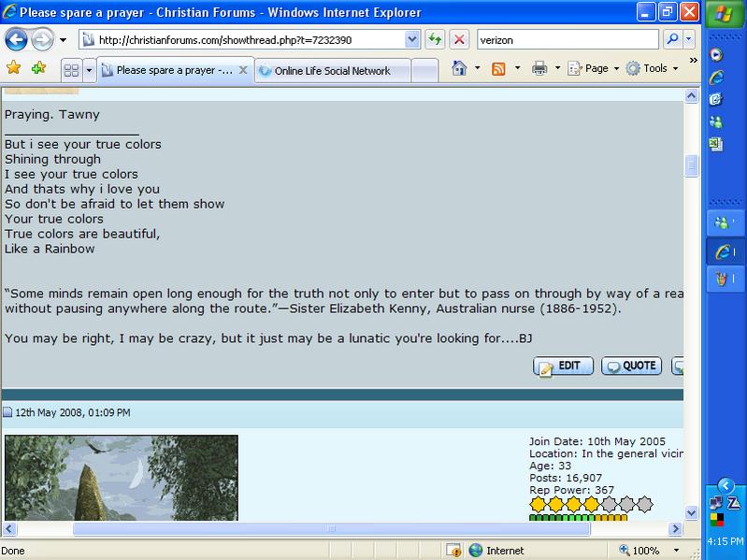Launch Windows Media Player from Quick Launch
Image resolution: width=747 pixels, height=560 pixels.
pos(716,55)
